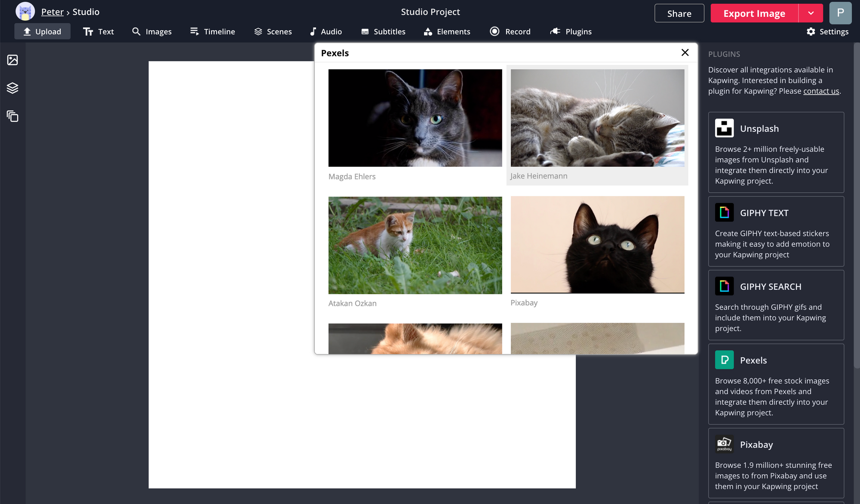Expand the Export Image dropdown arrow
Viewport: 860px width, 504px height.
811,13
